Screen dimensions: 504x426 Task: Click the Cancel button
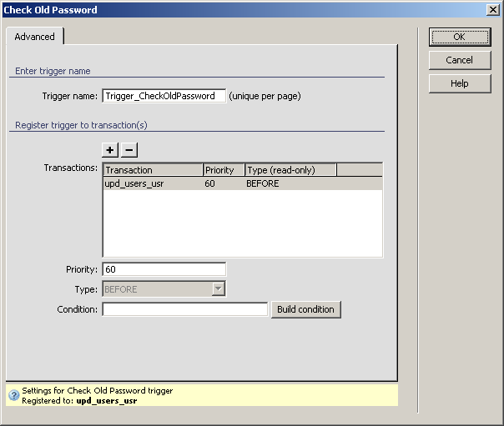point(459,60)
